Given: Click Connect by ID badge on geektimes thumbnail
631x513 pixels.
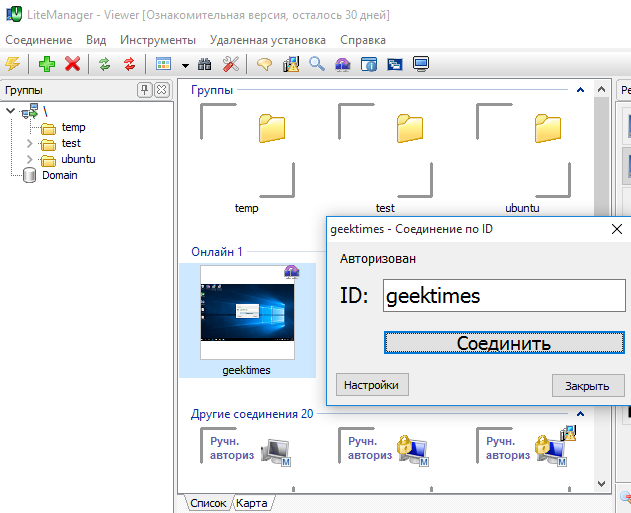Looking at the screenshot, I should [x=291, y=272].
